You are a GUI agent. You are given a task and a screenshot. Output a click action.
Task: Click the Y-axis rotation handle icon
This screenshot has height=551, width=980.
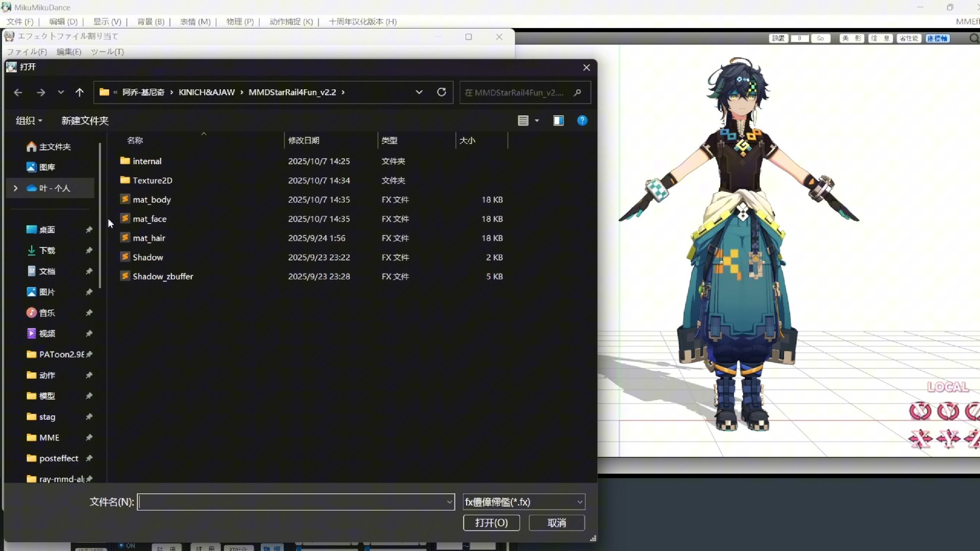coord(948,411)
